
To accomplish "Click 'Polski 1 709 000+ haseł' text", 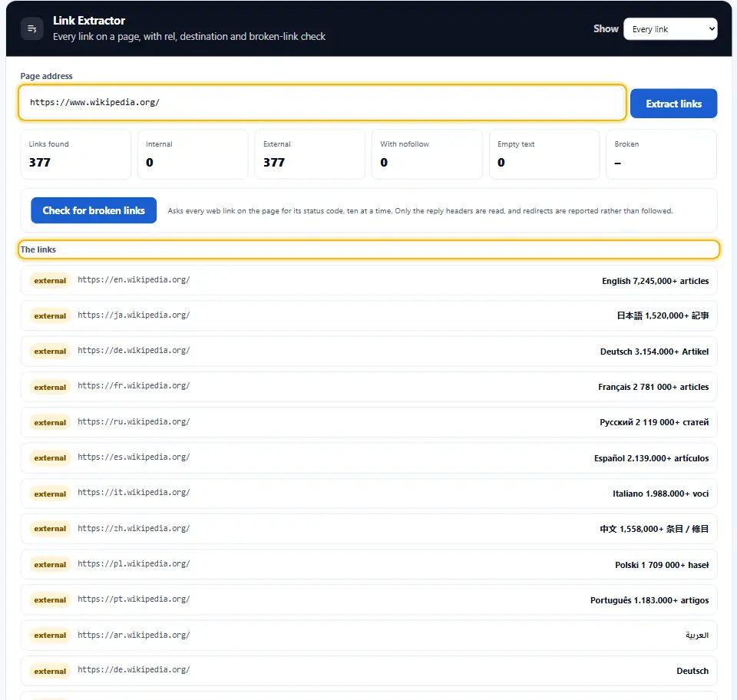I will (x=662, y=565).
